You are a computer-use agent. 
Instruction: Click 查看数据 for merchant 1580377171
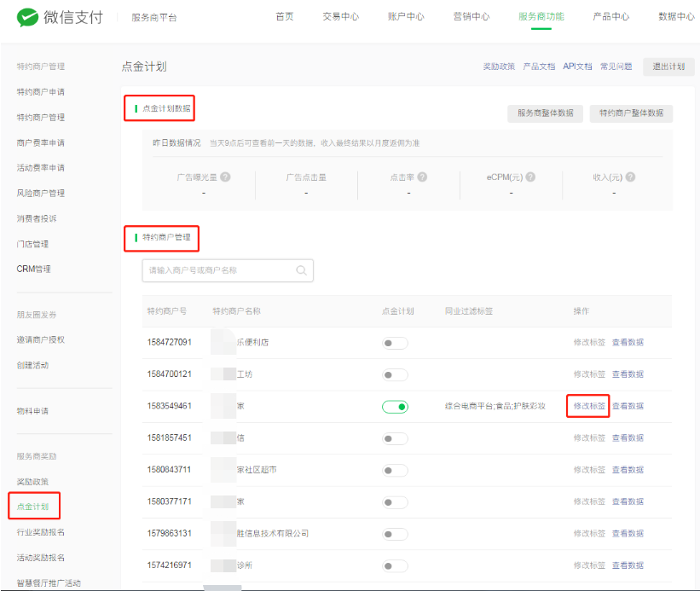(628, 501)
